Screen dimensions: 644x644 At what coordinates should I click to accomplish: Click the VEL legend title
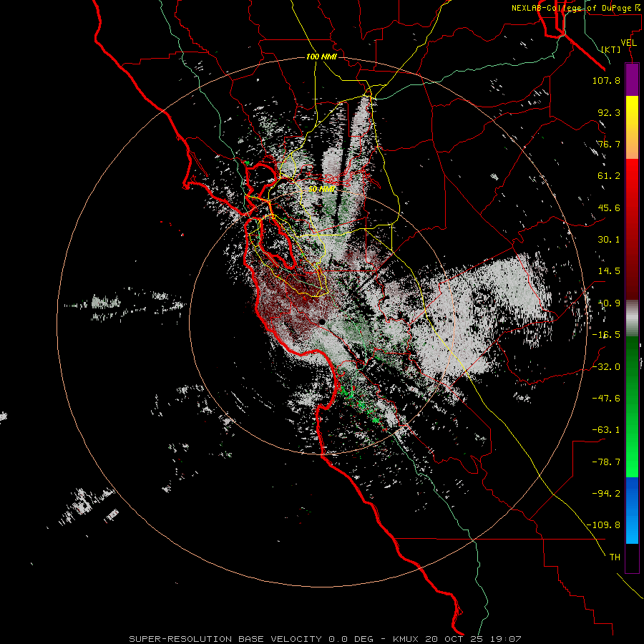click(628, 43)
